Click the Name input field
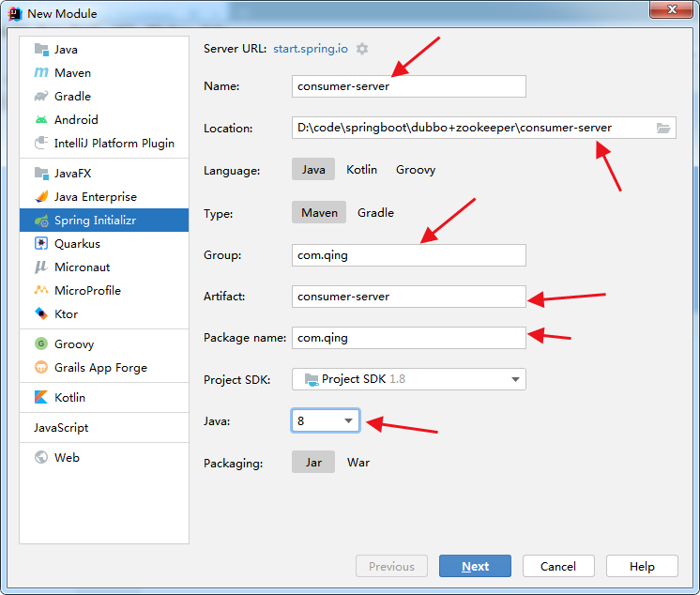 click(409, 86)
